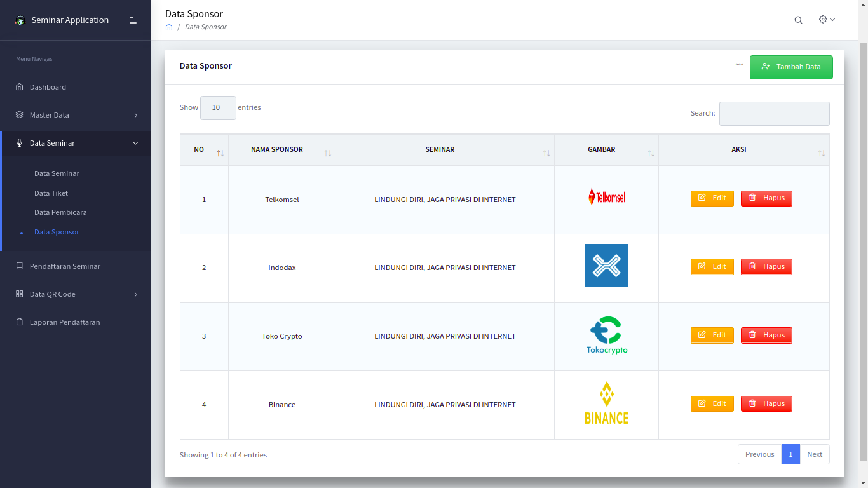The width and height of the screenshot is (868, 488).
Task: Click the Binance sponsor name cell
Action: 282,405
